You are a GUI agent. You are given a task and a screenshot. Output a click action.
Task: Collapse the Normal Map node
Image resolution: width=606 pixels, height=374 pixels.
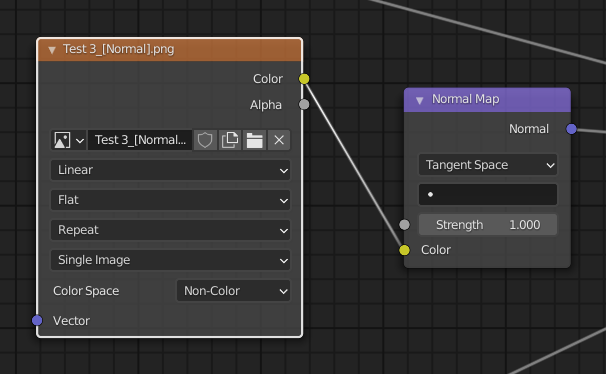(x=419, y=100)
